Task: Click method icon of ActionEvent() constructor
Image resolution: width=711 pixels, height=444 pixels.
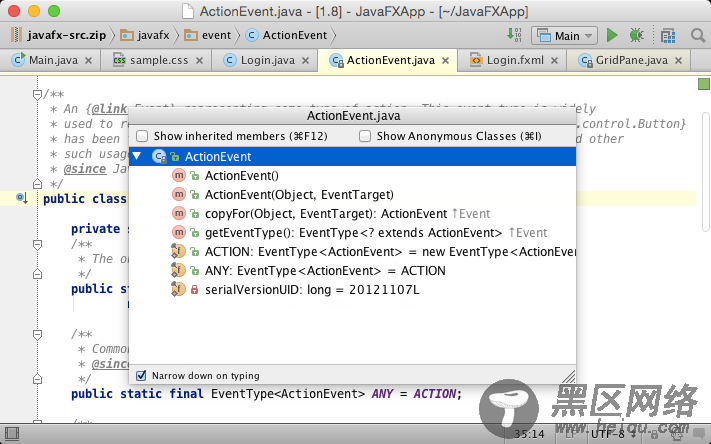Action: pyautogui.click(x=179, y=175)
